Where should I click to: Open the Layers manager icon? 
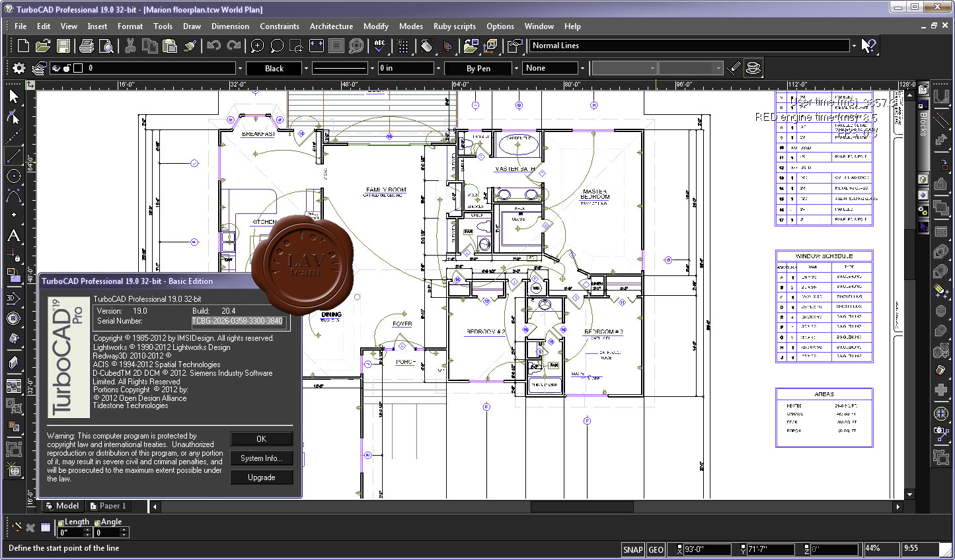(38, 68)
